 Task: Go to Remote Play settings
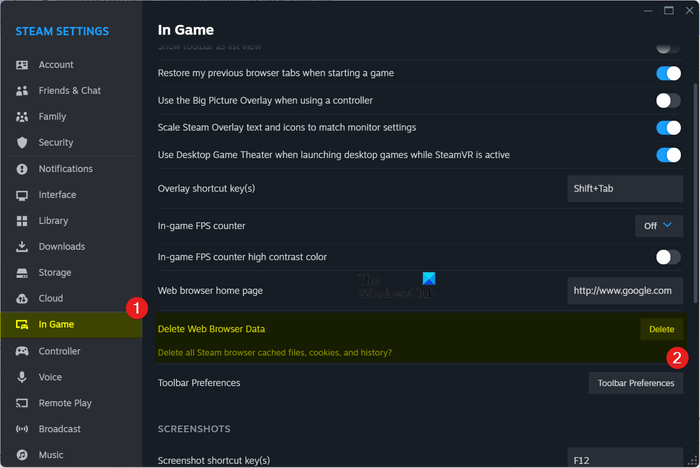tap(65, 404)
